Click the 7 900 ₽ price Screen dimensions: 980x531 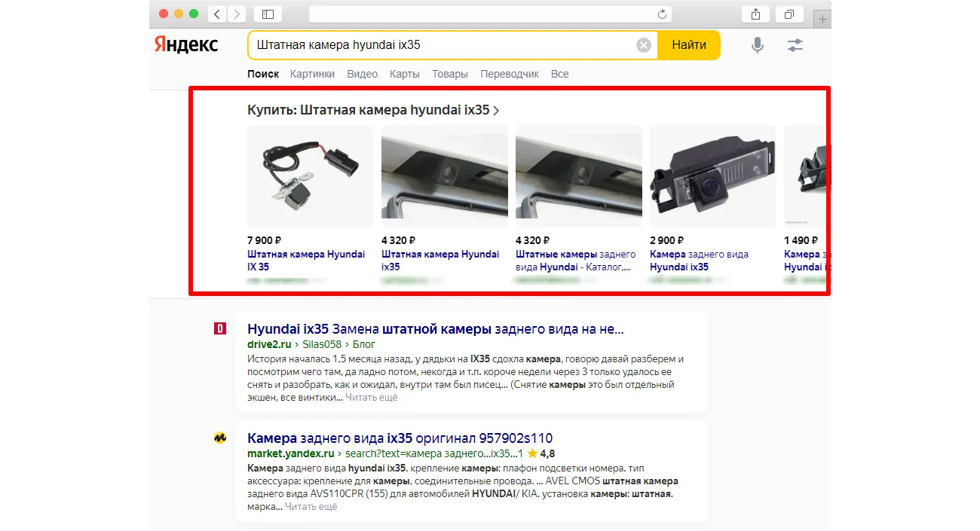click(265, 240)
